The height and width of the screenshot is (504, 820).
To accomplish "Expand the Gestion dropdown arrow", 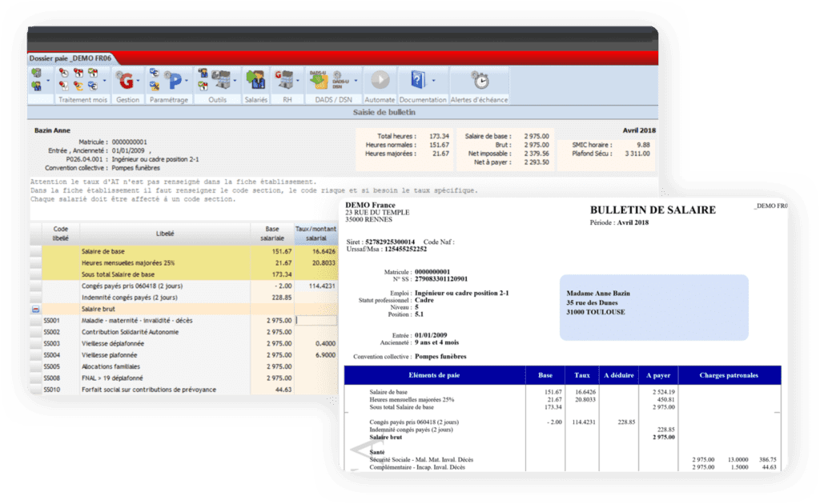I will point(139,81).
